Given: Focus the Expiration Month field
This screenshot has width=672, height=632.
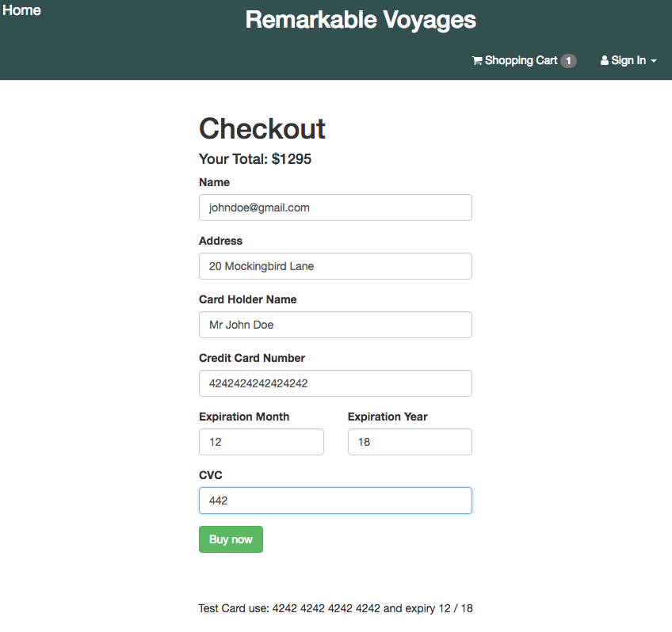Looking at the screenshot, I should click(261, 442).
